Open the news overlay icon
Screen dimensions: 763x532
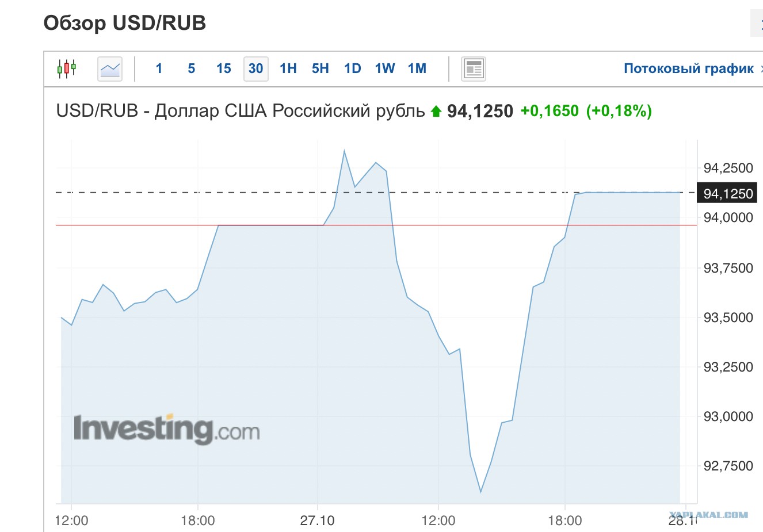[474, 69]
